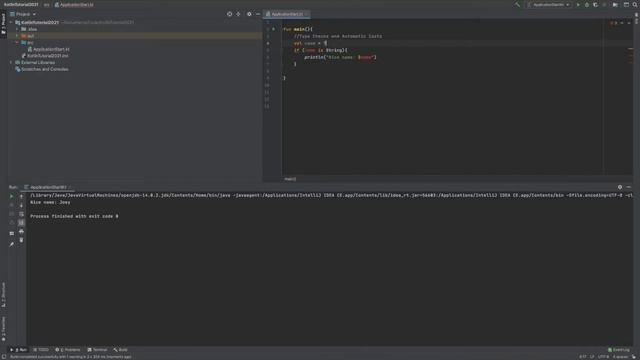Open the Terminal tool window button
Screen dimensions: 640x360
pyautogui.click(x=97, y=350)
